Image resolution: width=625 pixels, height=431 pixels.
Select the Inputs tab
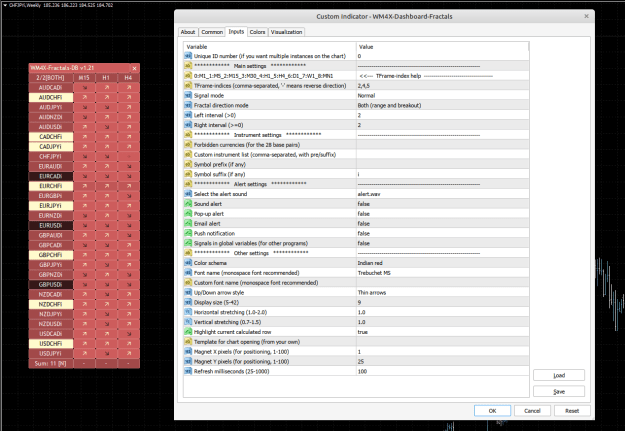(x=236, y=31)
